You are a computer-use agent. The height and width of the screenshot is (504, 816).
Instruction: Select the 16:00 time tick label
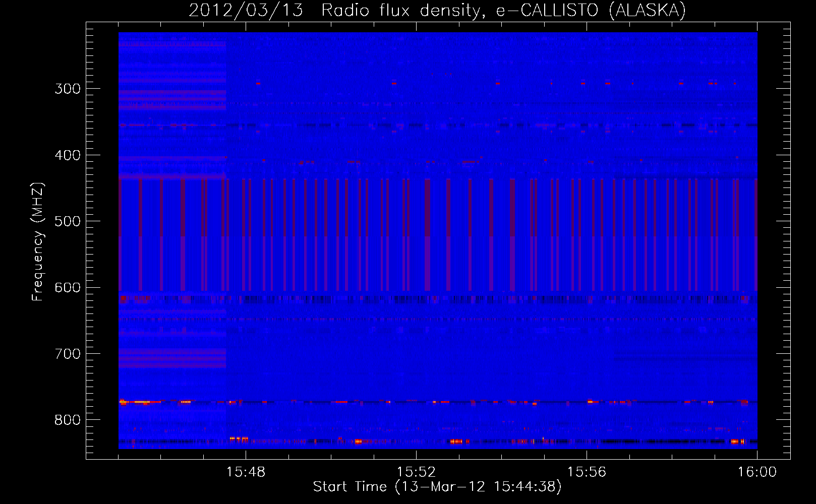pyautogui.click(x=756, y=472)
